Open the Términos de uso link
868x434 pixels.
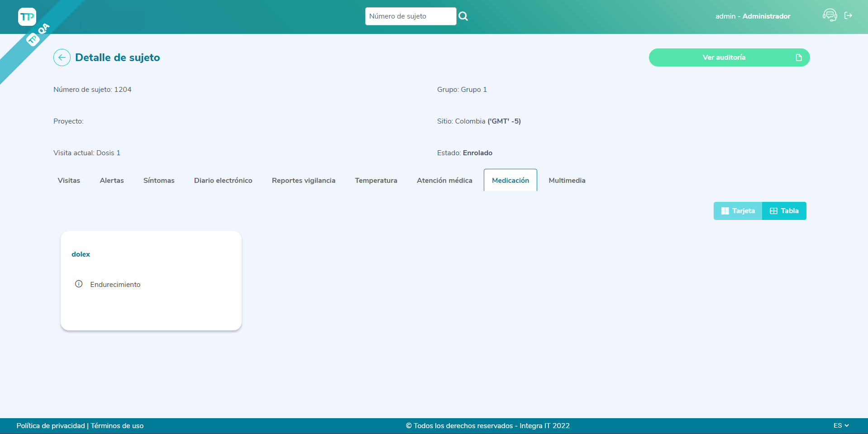pyautogui.click(x=117, y=426)
